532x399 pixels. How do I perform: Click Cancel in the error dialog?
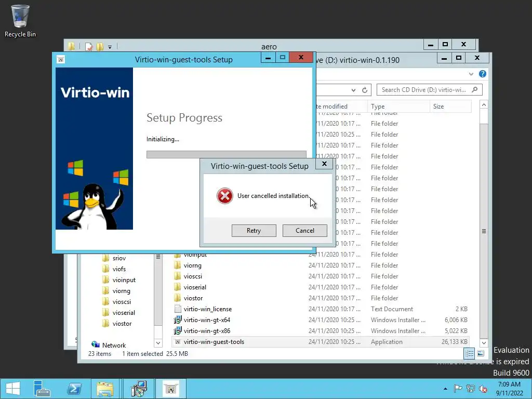[x=304, y=231]
